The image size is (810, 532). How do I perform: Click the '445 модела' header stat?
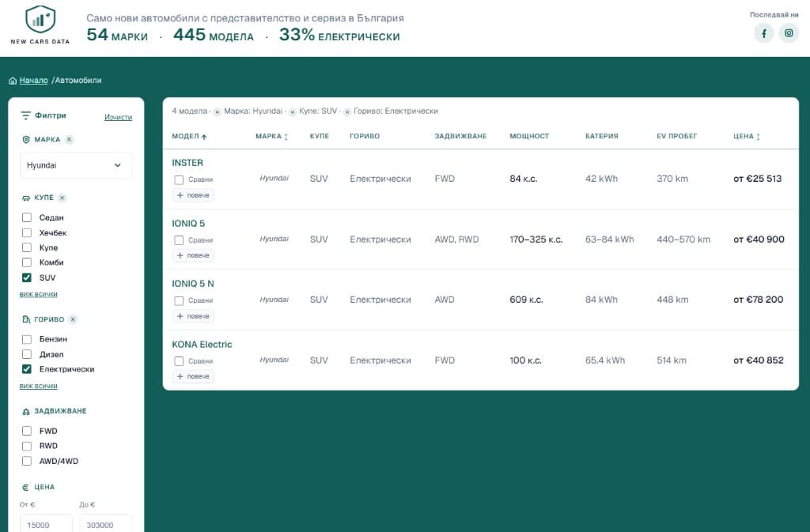(214, 35)
